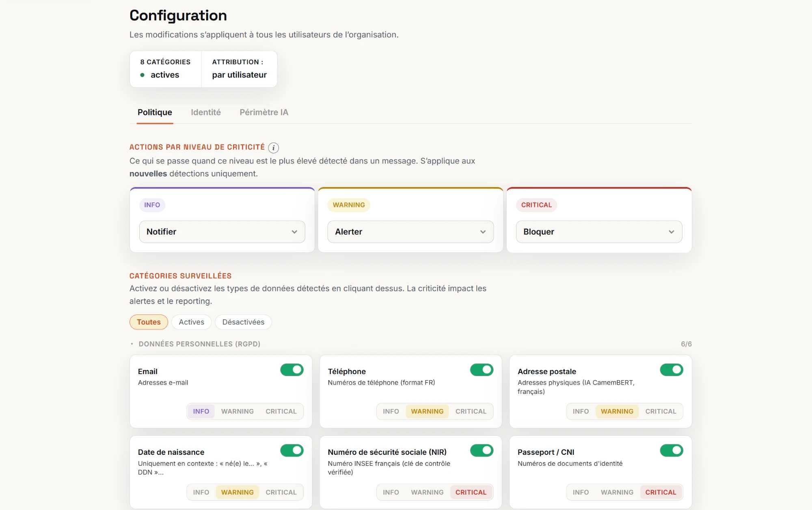812x510 pixels.
Task: Select INFO level for Email
Action: click(x=201, y=411)
